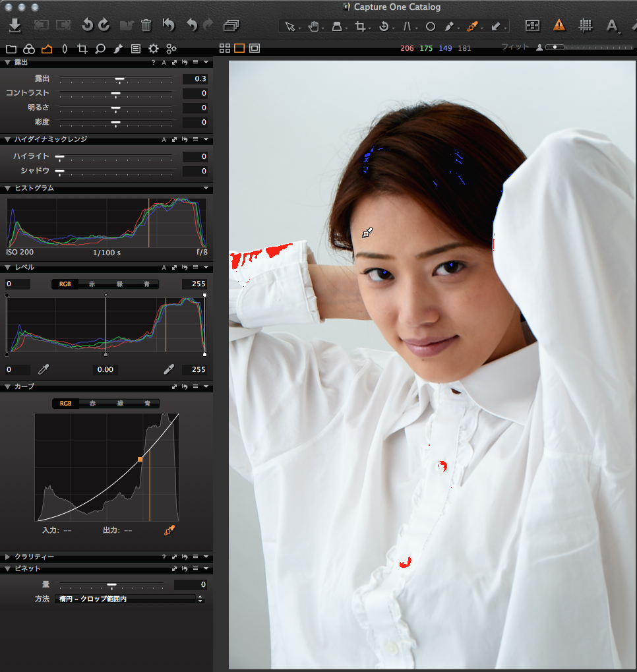Click the curve point picker eyedropper
The image size is (637, 672).
(x=169, y=530)
